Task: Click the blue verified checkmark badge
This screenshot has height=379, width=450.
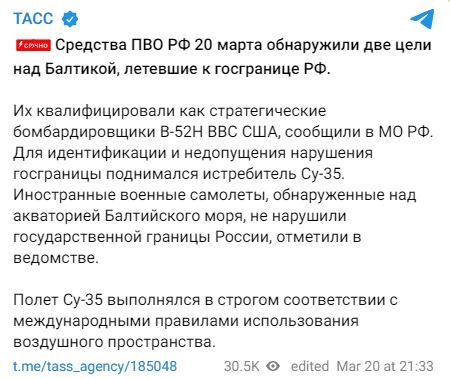Action: [x=70, y=18]
